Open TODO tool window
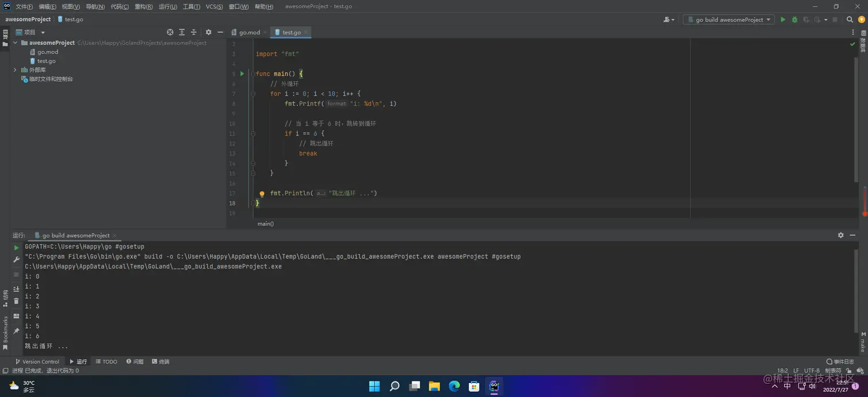Viewport: 868px width, 397px height. 106,361
